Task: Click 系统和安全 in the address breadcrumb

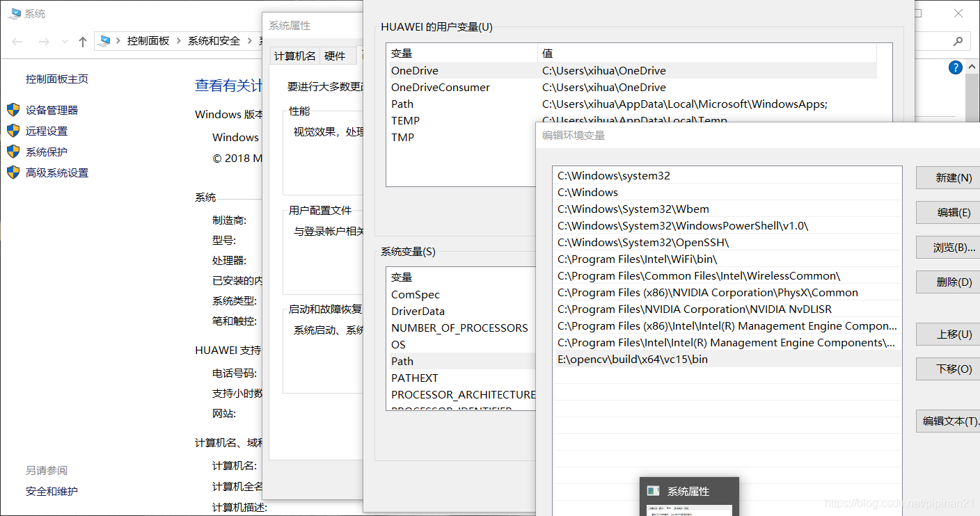Action: click(214, 41)
